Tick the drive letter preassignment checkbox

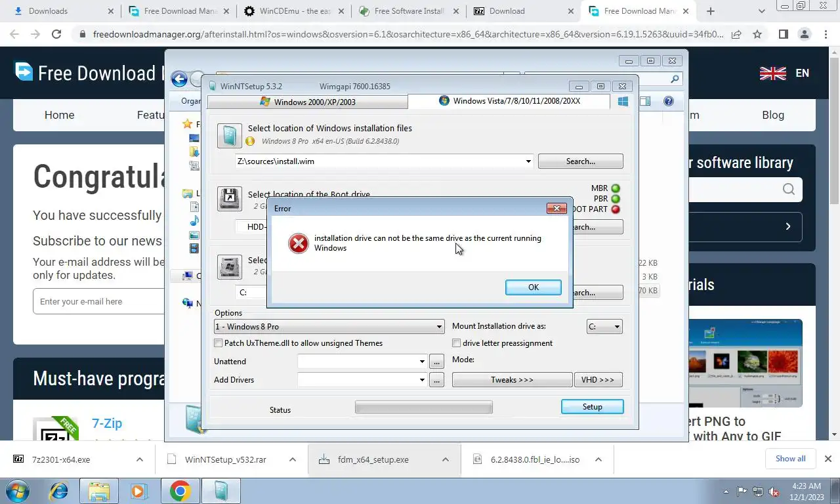pos(457,343)
